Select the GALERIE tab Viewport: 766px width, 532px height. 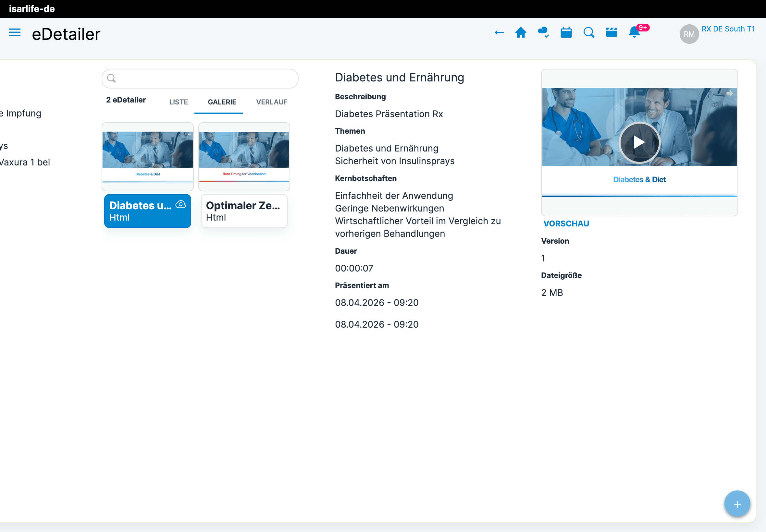(x=222, y=102)
